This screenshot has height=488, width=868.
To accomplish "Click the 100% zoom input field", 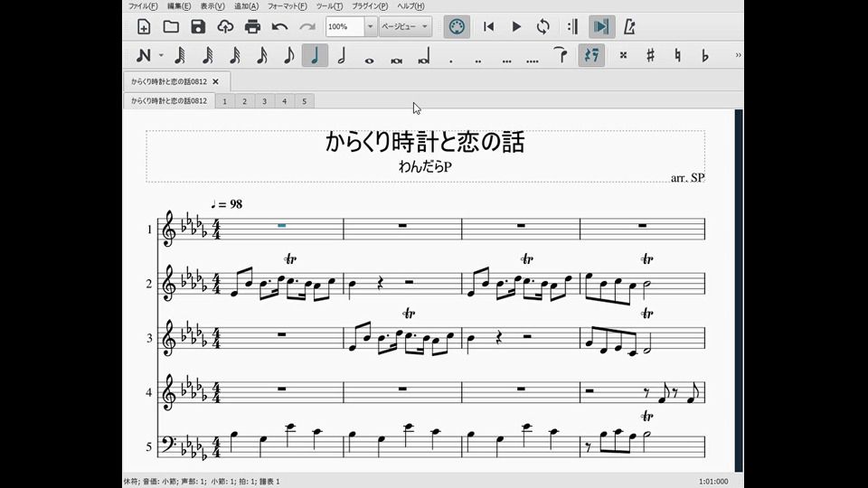I will pyautogui.click(x=344, y=26).
